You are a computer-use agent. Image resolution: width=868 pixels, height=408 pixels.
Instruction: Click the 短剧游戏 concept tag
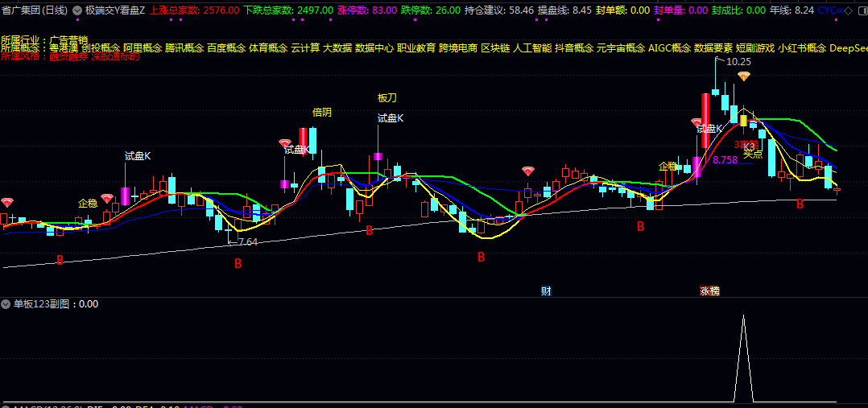[x=755, y=48]
